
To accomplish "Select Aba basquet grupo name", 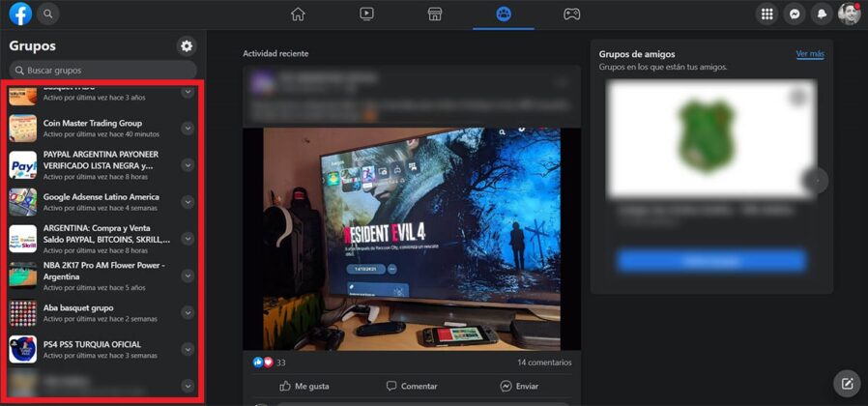I will click(x=78, y=307).
